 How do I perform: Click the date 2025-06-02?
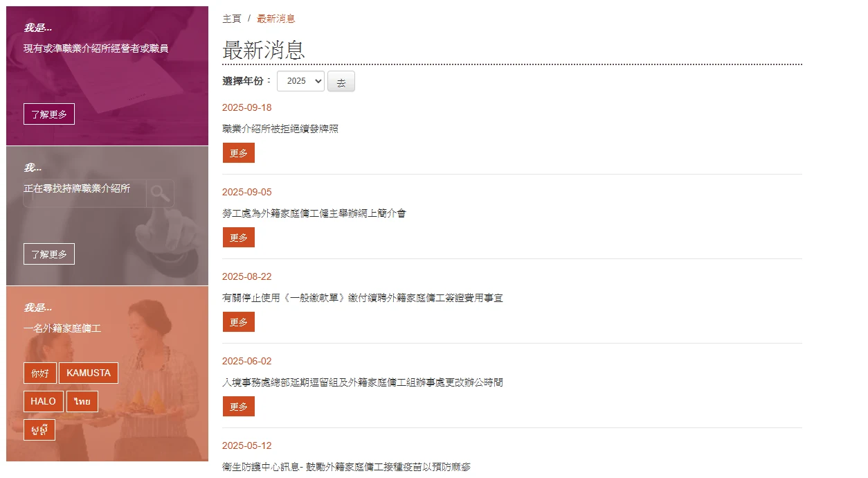point(247,361)
